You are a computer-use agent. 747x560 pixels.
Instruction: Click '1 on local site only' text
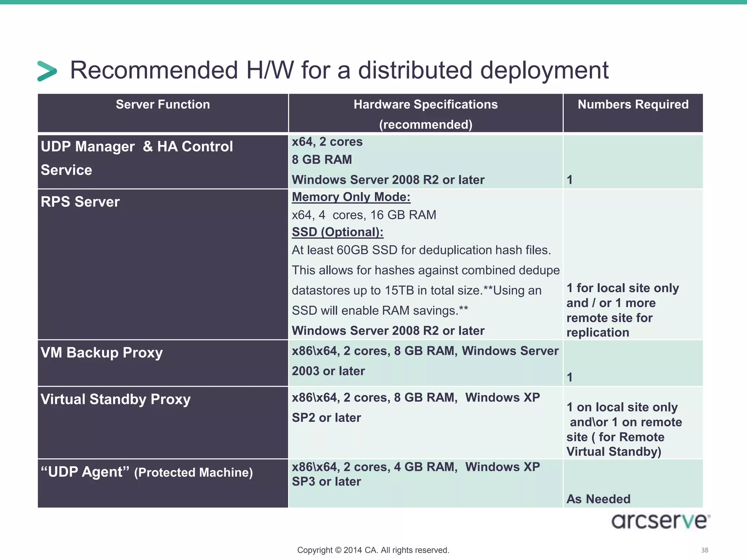point(622,407)
